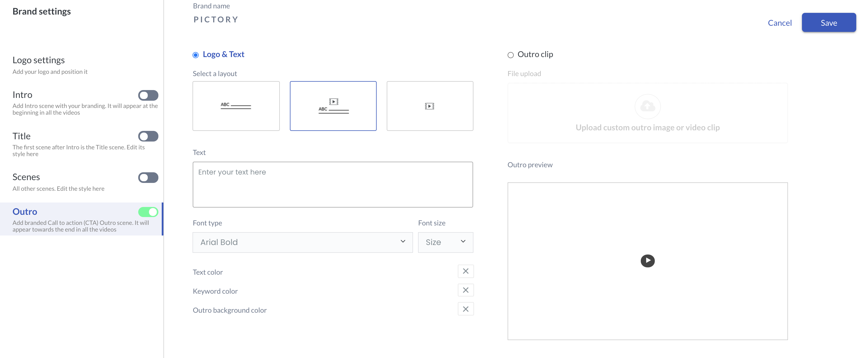The image size is (868, 358).
Task: Open the Arial Bold font type dropdown
Action: coord(302,242)
